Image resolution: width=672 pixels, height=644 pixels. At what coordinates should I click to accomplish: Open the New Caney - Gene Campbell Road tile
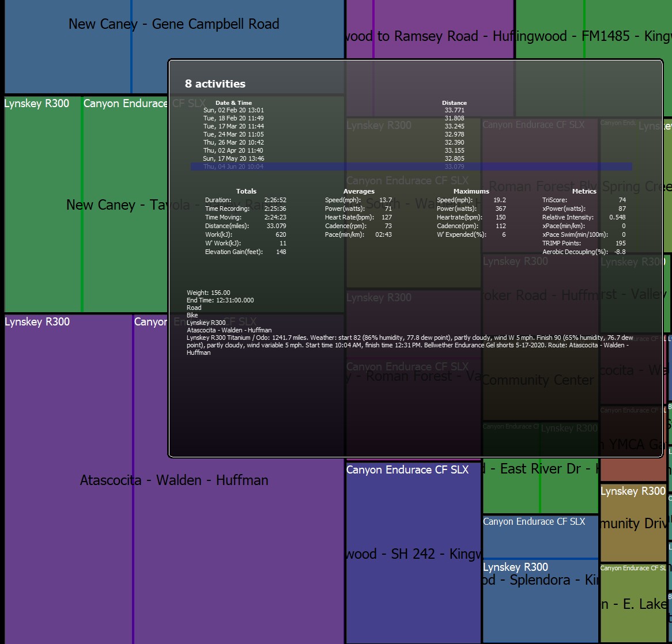pyautogui.click(x=86, y=47)
